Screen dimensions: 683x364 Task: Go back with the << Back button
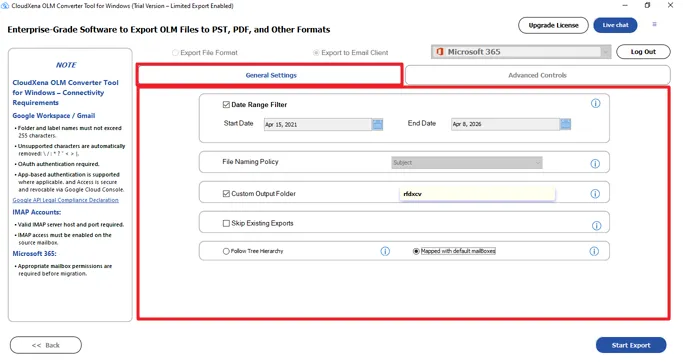pos(46,345)
